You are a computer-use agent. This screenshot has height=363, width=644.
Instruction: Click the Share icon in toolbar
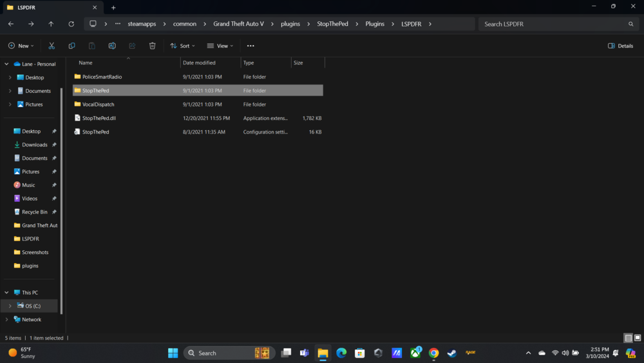[132, 46]
